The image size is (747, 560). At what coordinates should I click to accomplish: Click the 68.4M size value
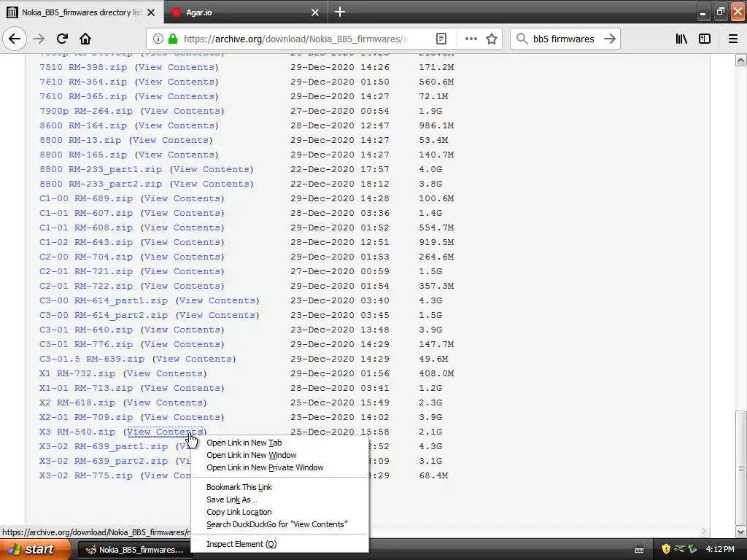click(433, 475)
